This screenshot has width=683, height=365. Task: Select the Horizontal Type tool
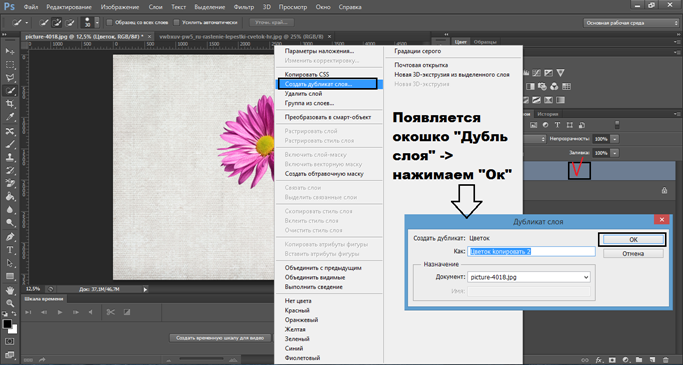[x=10, y=250]
